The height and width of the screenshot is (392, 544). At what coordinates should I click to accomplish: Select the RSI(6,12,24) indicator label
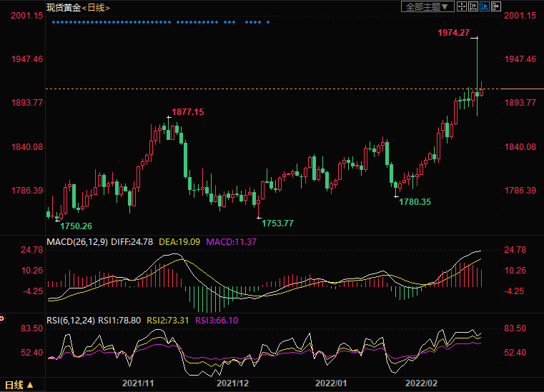(71, 321)
